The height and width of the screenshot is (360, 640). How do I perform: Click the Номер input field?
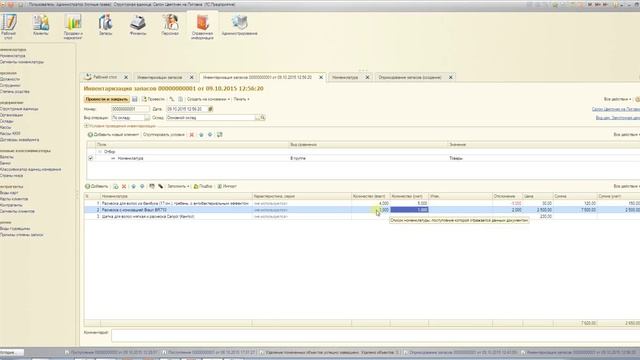point(130,109)
